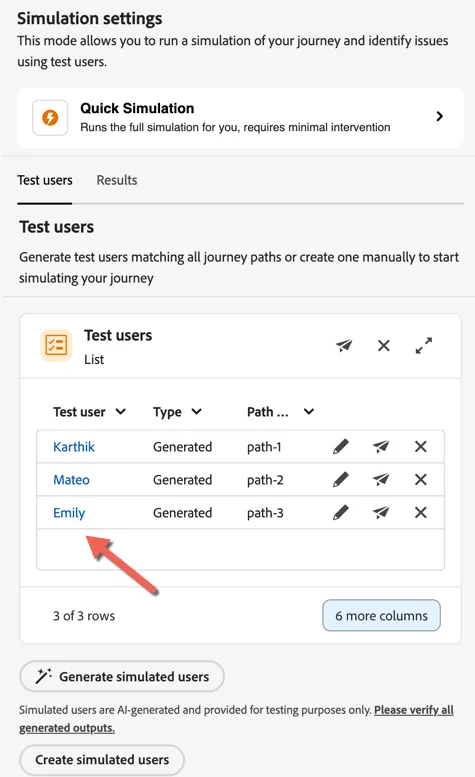This screenshot has height=777, width=475.
Task: Select the path-2 cell in Mateo row
Action: (x=265, y=480)
